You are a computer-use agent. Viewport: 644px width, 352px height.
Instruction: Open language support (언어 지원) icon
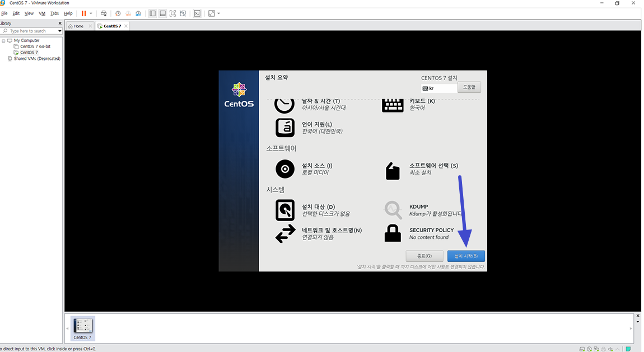[x=285, y=128]
